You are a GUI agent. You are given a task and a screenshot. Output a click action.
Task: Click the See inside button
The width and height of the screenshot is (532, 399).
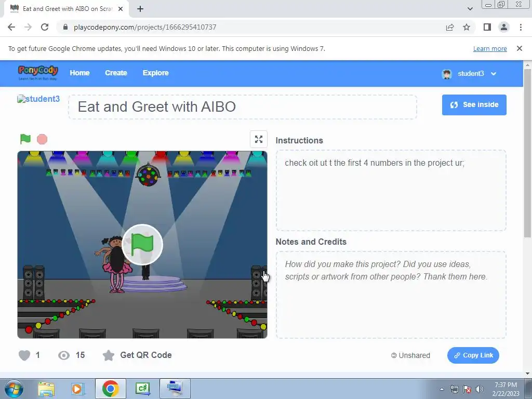click(474, 105)
